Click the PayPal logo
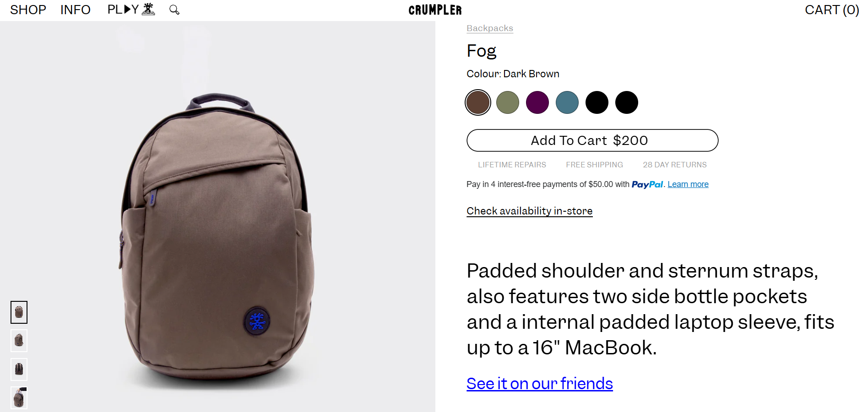This screenshot has width=868, height=412. pos(647,185)
